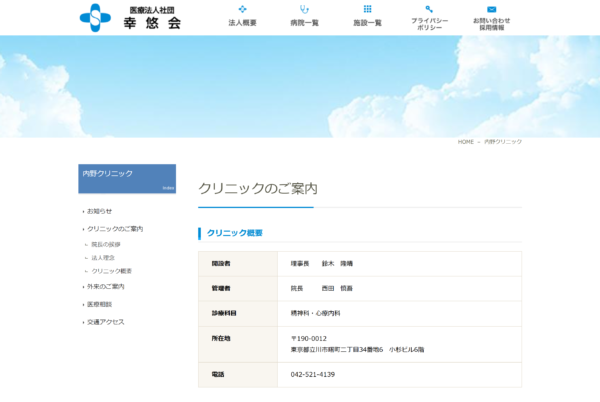Viewport: 600px width, 402px height.
Task: Click the 法人概要 compass icon
Action: click(x=242, y=9)
